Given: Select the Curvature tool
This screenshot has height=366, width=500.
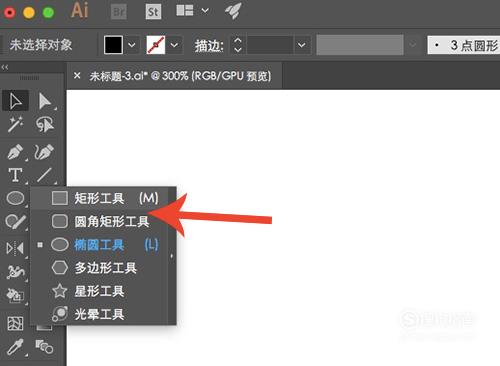Looking at the screenshot, I should [x=44, y=152].
